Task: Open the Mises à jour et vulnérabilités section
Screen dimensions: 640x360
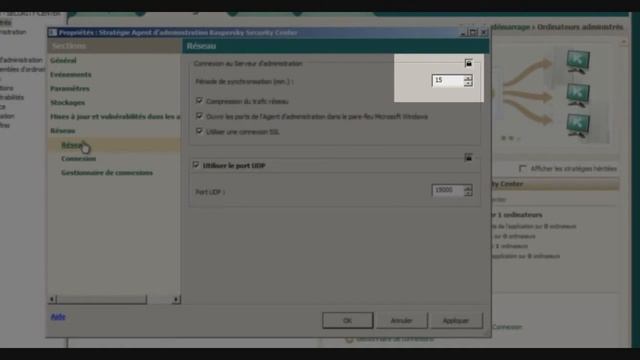Action: click(115, 117)
